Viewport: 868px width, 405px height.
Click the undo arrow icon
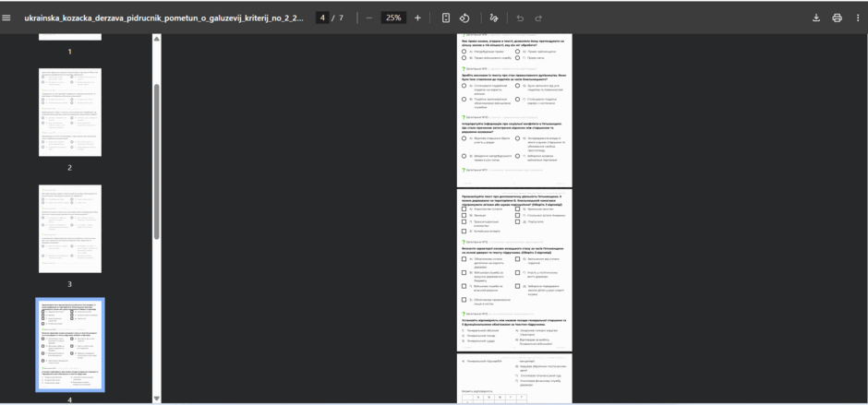(x=520, y=18)
